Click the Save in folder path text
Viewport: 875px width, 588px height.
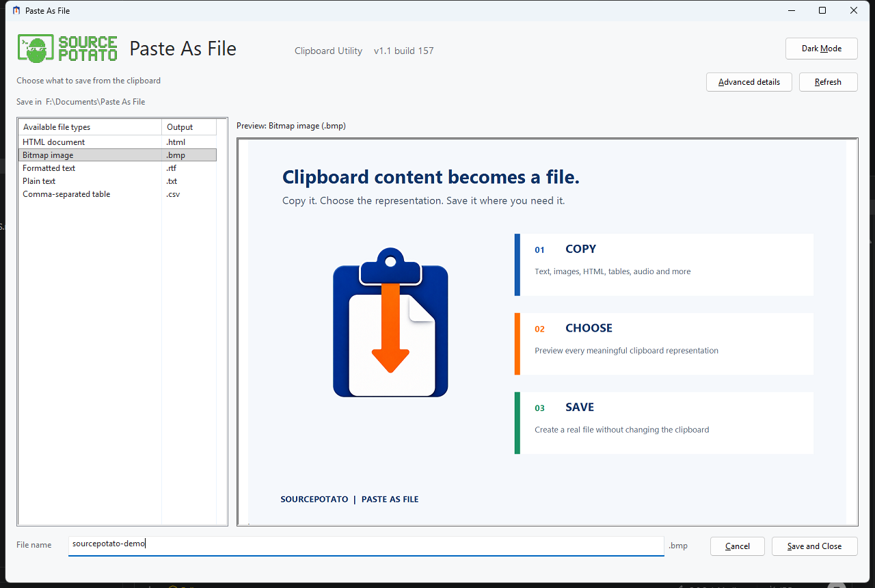click(x=96, y=102)
